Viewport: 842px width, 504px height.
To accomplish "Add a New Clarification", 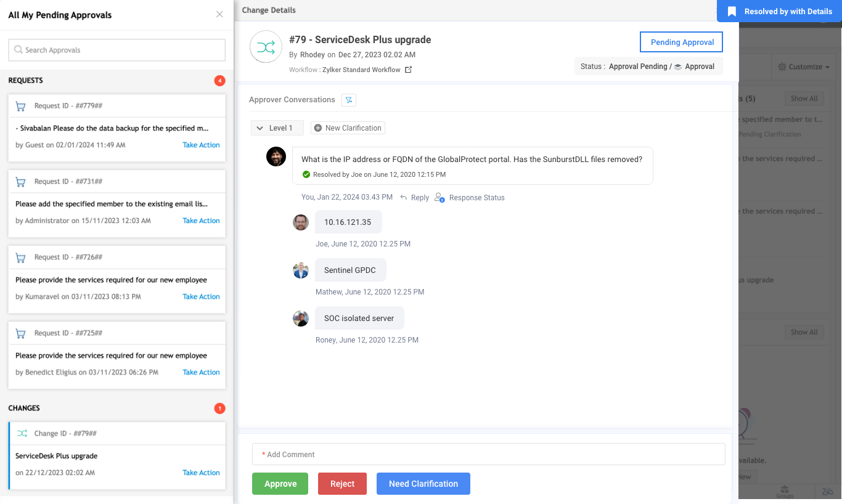I will [x=348, y=128].
